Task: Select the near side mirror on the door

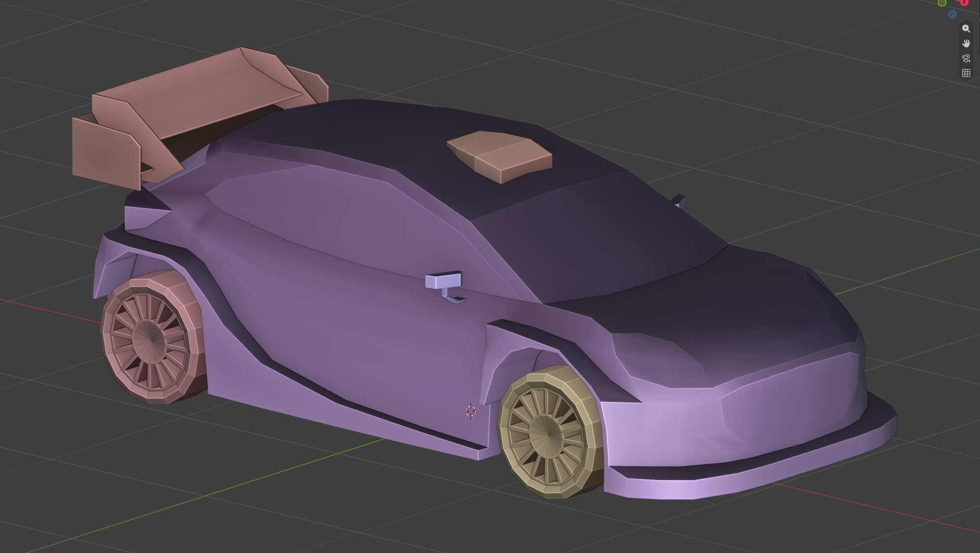Action: pos(445,286)
